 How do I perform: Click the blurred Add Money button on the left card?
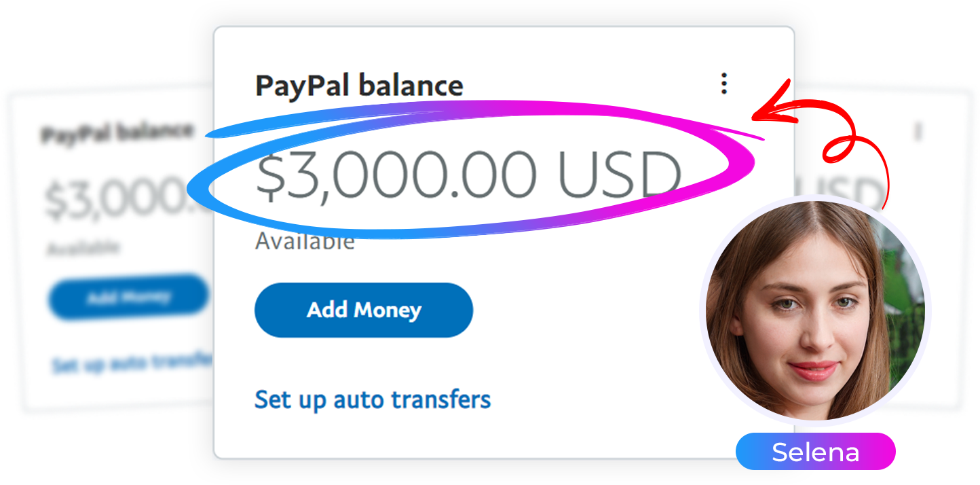point(129,298)
